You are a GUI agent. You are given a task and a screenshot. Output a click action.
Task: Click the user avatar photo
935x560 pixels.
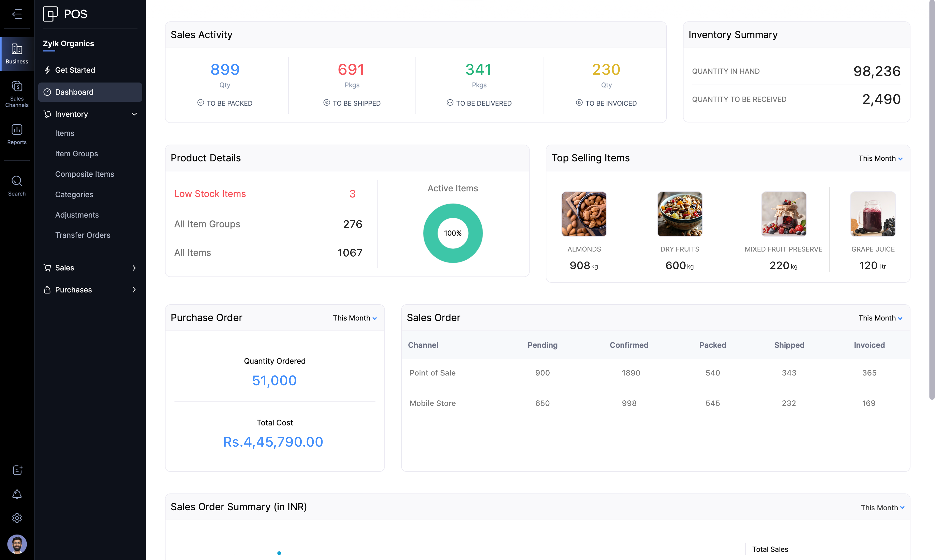17,544
